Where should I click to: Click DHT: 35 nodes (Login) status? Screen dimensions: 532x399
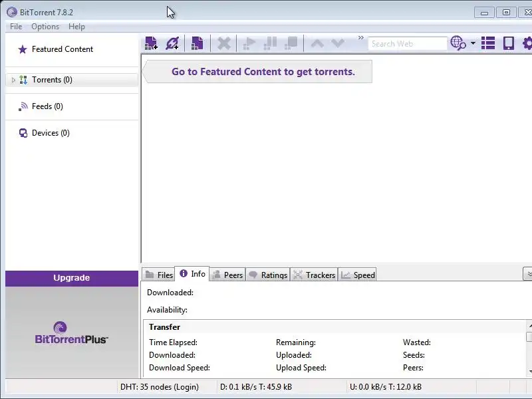[160, 387]
